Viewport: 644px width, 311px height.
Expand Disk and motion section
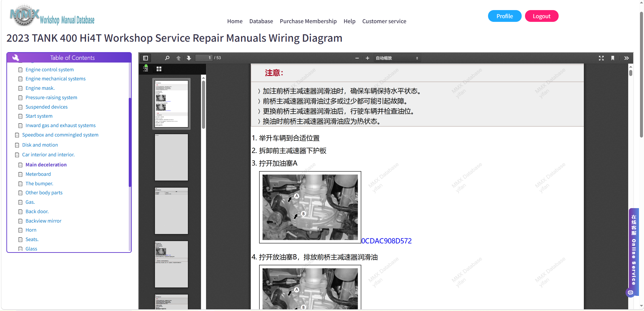(40, 145)
